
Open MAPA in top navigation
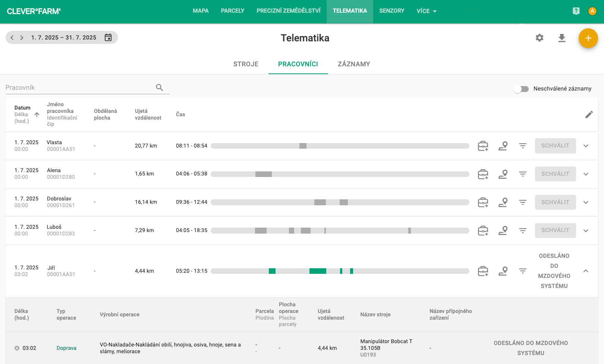[201, 11]
